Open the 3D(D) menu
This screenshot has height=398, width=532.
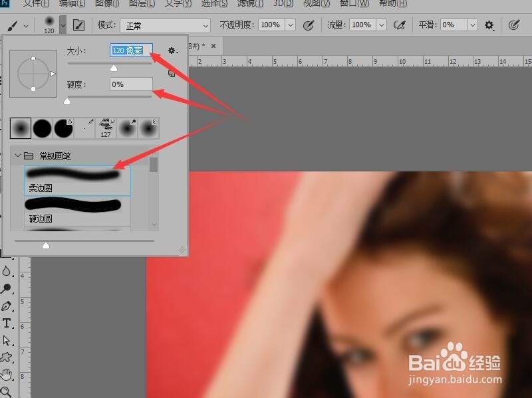tap(283, 4)
